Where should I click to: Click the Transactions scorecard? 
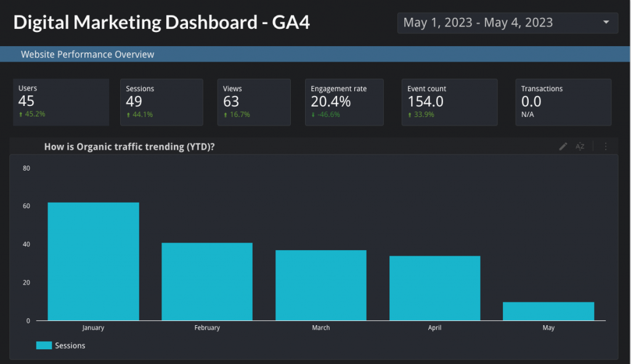click(x=563, y=102)
